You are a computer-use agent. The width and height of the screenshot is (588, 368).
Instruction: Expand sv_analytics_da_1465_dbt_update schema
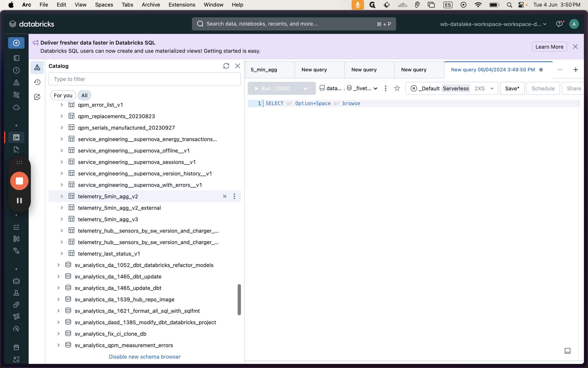tap(58, 276)
